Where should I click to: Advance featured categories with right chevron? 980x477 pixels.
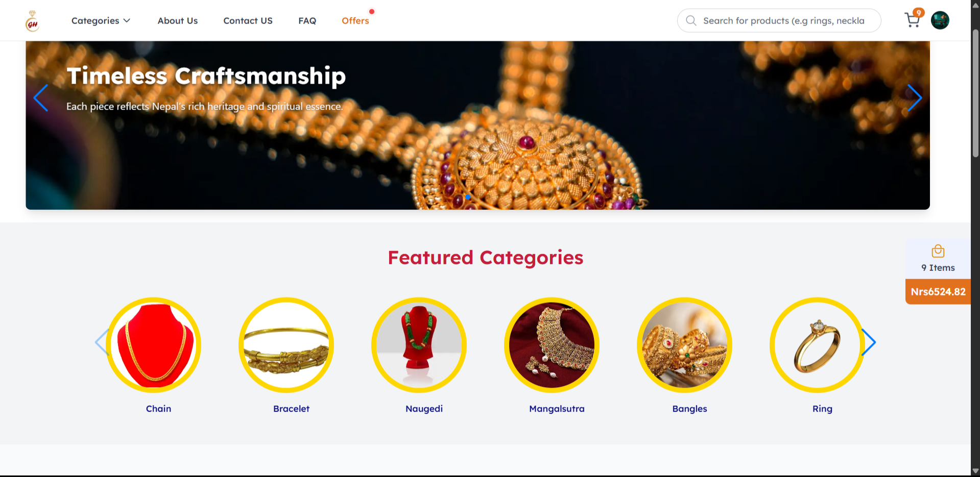click(868, 342)
